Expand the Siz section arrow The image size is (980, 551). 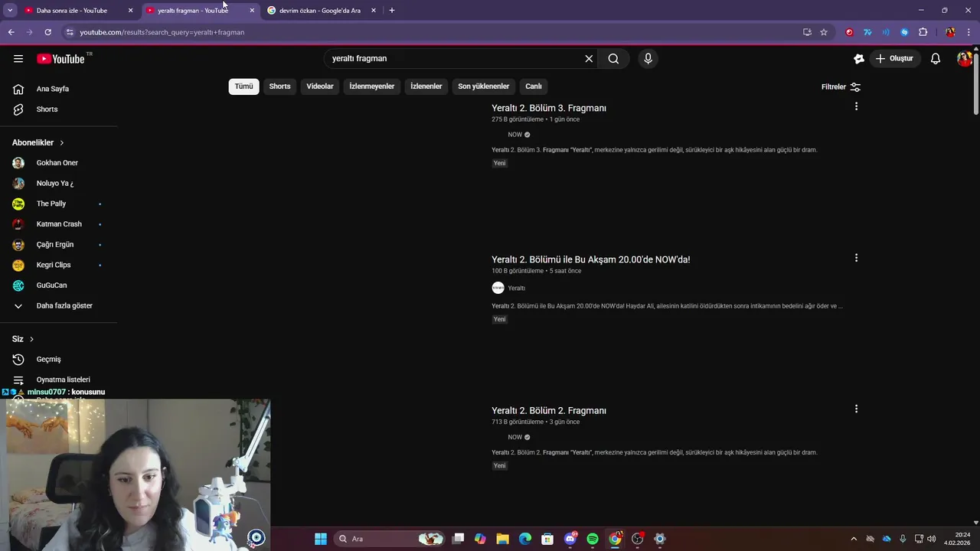tap(31, 339)
